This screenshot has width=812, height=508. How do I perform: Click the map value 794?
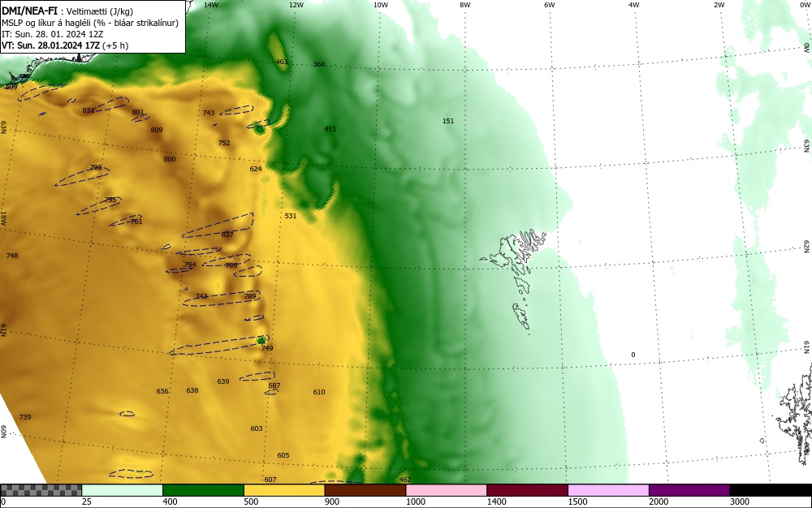pos(190,265)
